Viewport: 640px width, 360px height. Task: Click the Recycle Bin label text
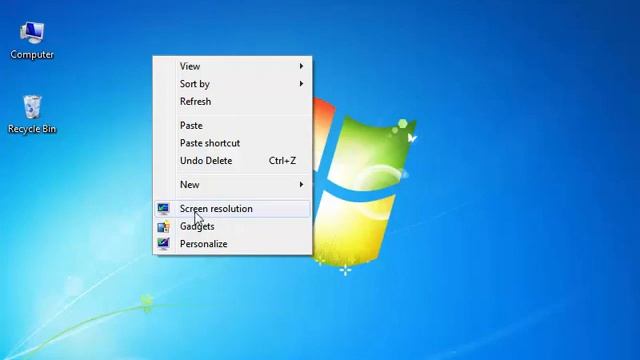point(32,129)
